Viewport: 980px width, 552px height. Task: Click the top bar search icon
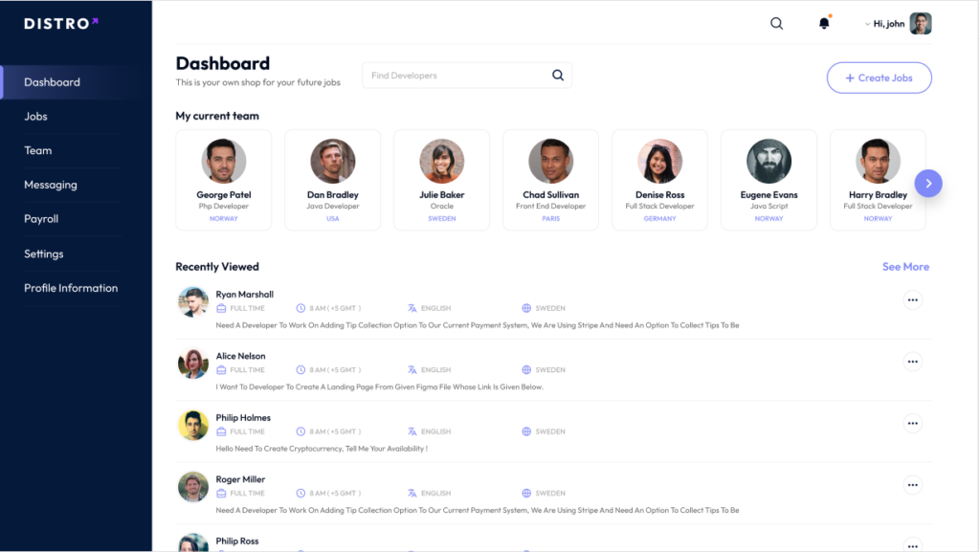coord(776,24)
